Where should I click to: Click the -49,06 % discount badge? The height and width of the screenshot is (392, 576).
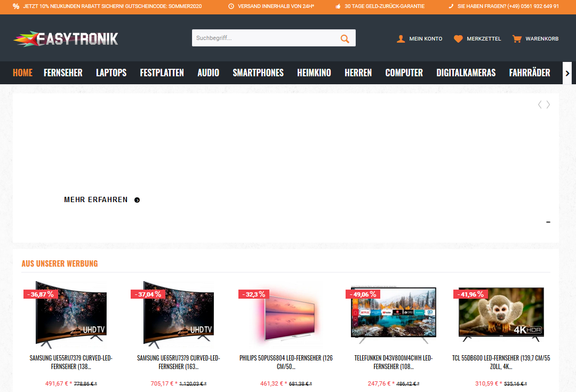click(x=363, y=294)
